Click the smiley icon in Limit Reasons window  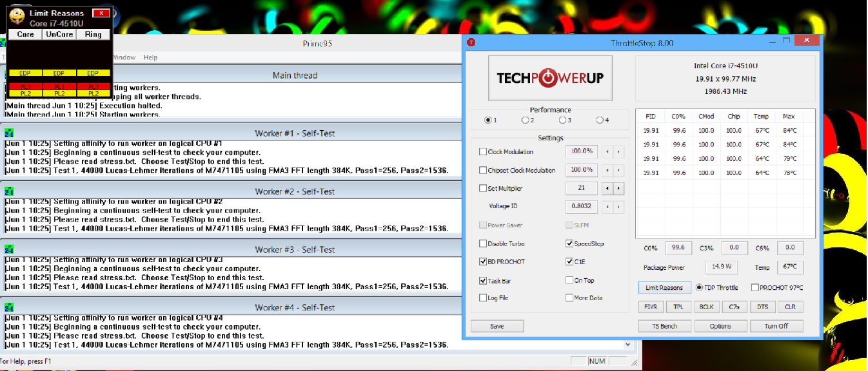pos(17,17)
